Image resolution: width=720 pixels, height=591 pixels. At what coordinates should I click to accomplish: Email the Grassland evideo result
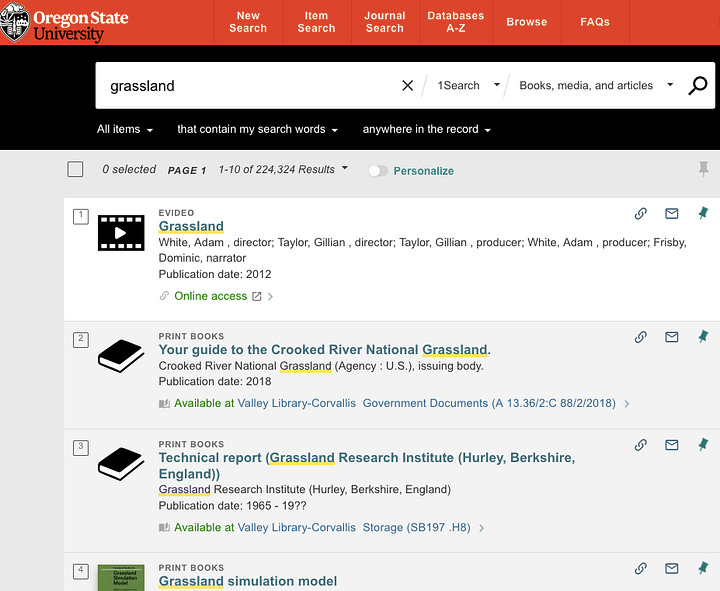[x=672, y=214]
